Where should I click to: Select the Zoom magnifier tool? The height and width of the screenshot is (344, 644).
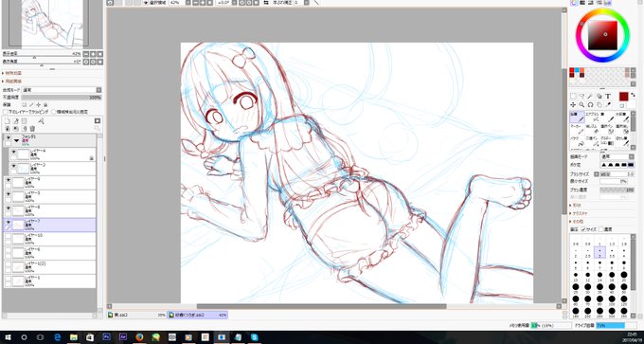(581, 105)
